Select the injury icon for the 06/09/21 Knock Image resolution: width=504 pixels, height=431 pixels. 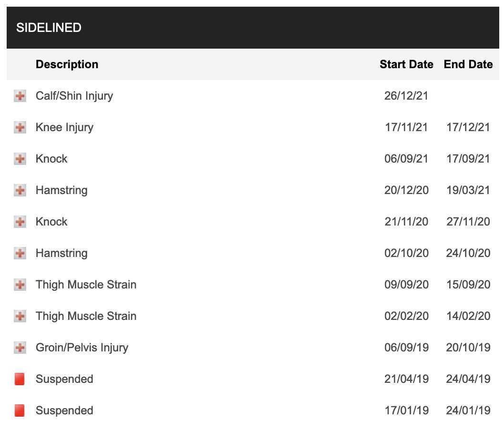20,159
